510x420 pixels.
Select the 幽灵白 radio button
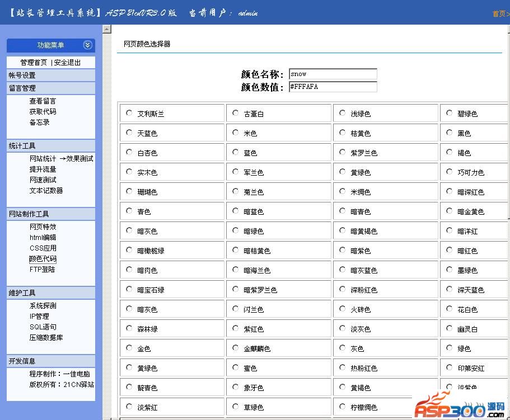click(x=449, y=328)
